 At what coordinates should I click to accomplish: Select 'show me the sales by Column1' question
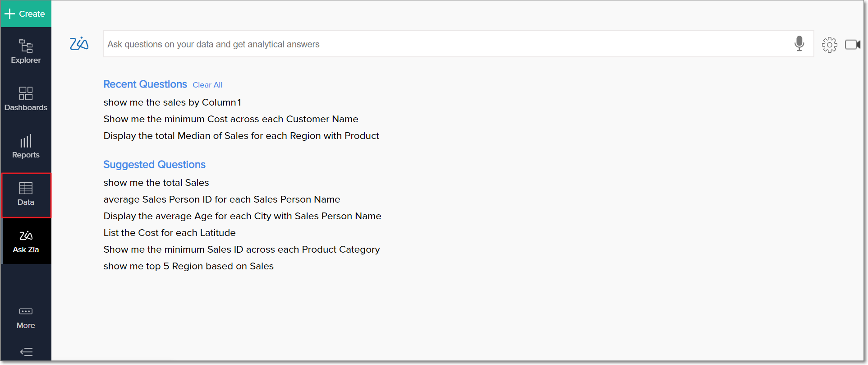(x=172, y=102)
